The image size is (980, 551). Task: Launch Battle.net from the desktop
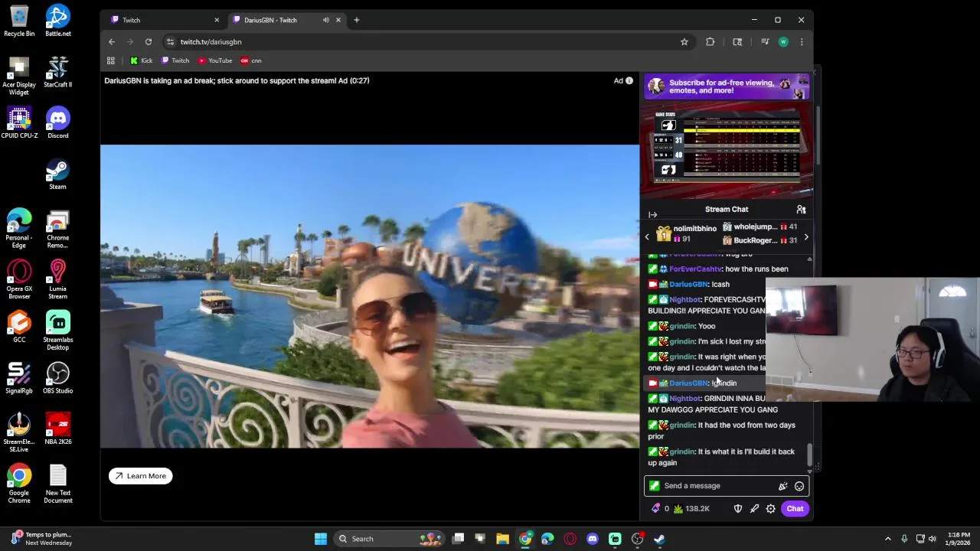pos(58,21)
